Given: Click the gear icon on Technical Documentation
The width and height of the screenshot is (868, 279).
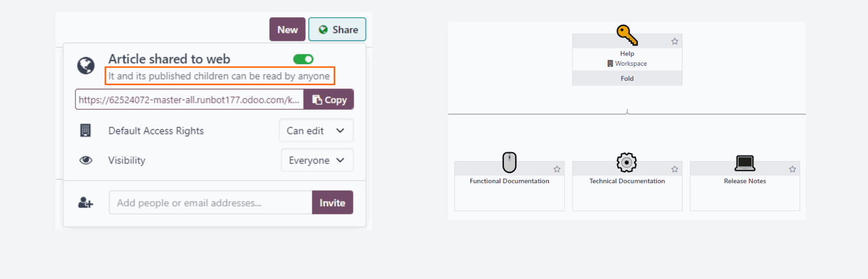Looking at the screenshot, I should pyautogui.click(x=626, y=162).
